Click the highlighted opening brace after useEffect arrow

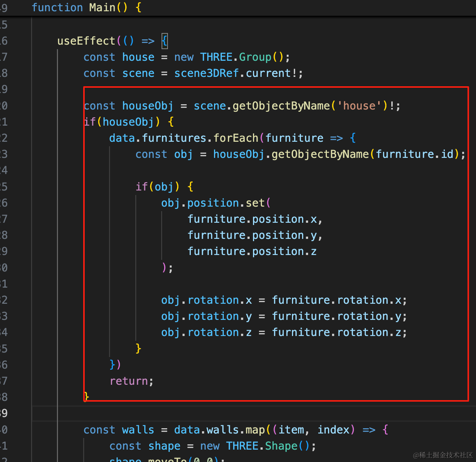(x=165, y=40)
